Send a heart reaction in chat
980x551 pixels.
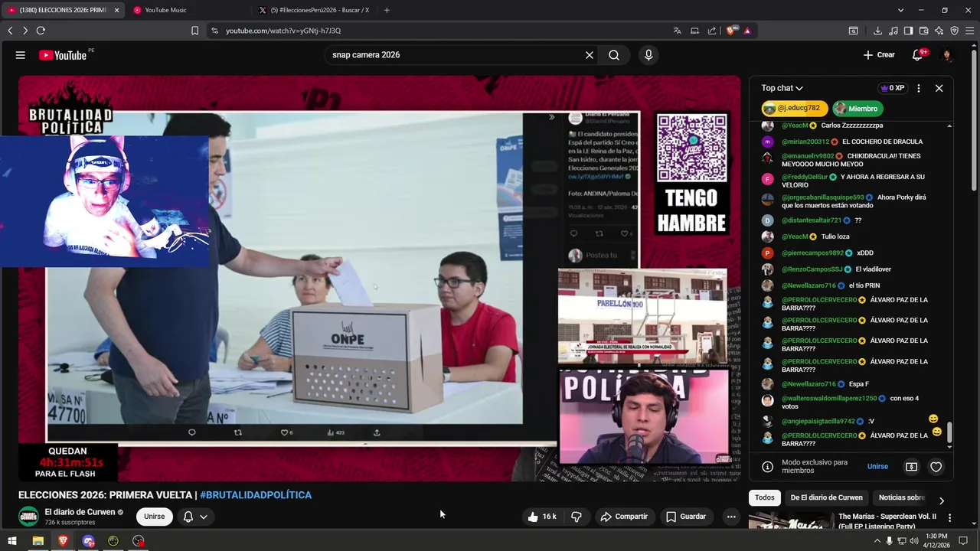coord(936,467)
